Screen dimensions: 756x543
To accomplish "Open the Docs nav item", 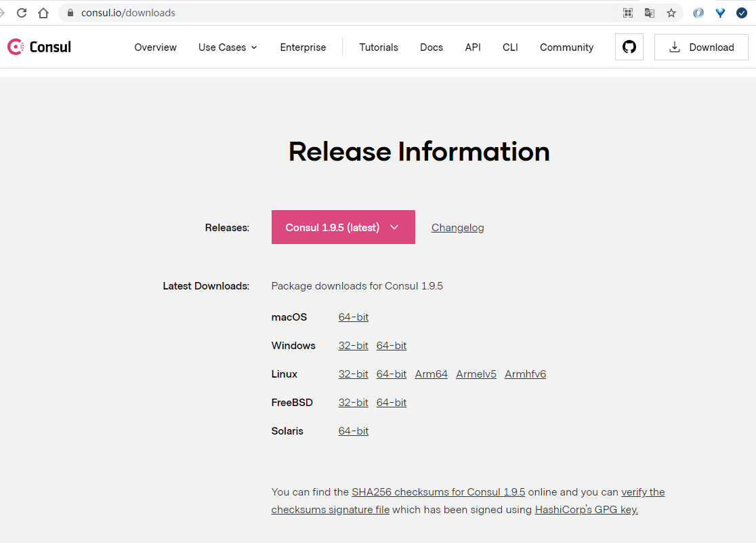I will coord(431,47).
